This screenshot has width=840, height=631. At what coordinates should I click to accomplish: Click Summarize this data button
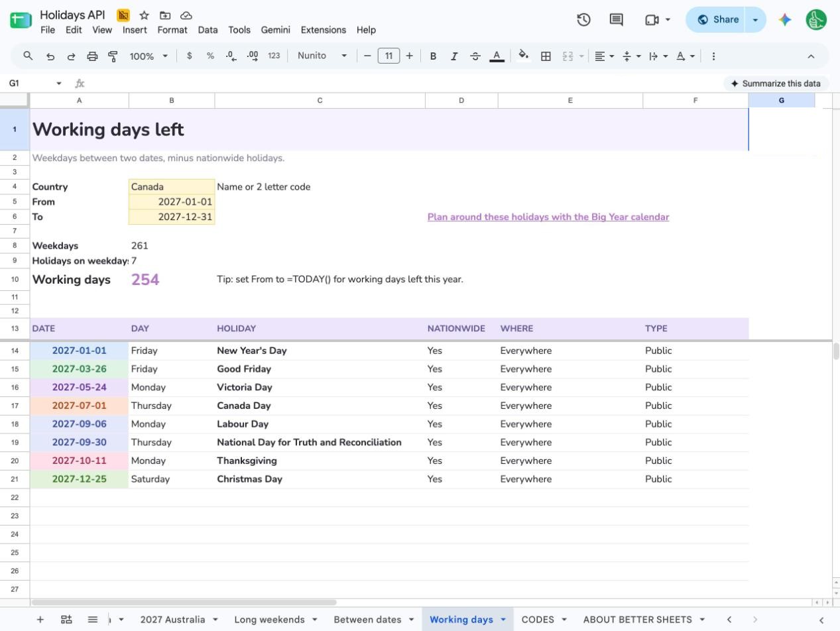(775, 84)
